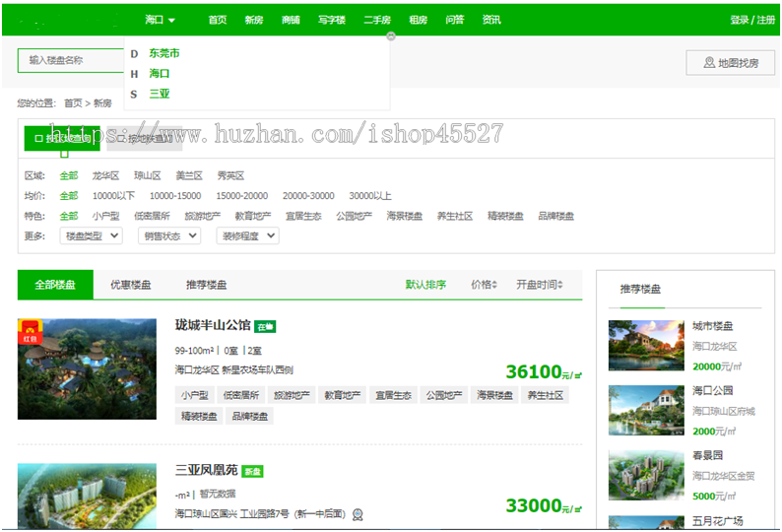This screenshot has height=532, width=782.
Task: Open the 写字楼 nav item
Action: pos(332,20)
